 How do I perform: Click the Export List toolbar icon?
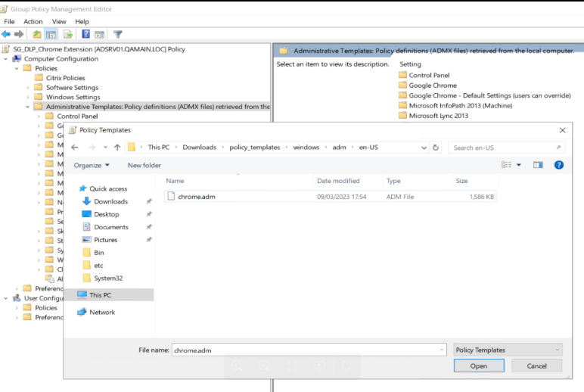68,34
